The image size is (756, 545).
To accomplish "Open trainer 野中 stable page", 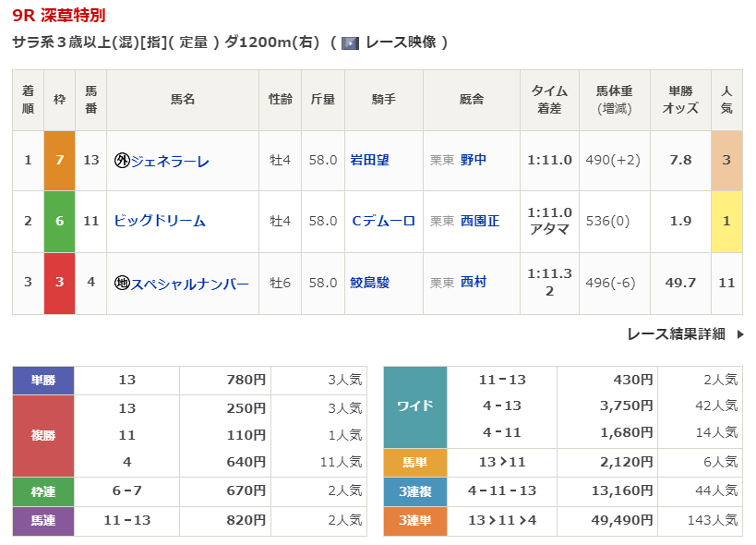I will click(474, 160).
